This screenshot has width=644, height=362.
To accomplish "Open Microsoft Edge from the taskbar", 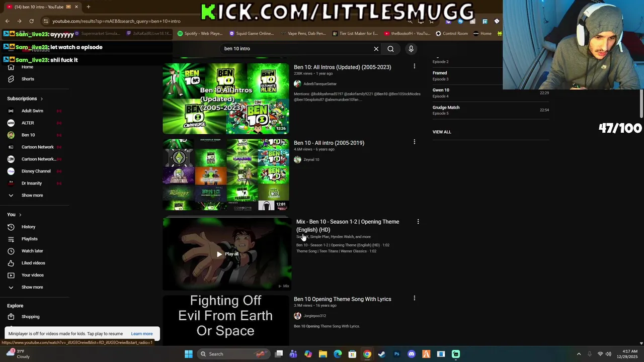I will tap(338, 354).
